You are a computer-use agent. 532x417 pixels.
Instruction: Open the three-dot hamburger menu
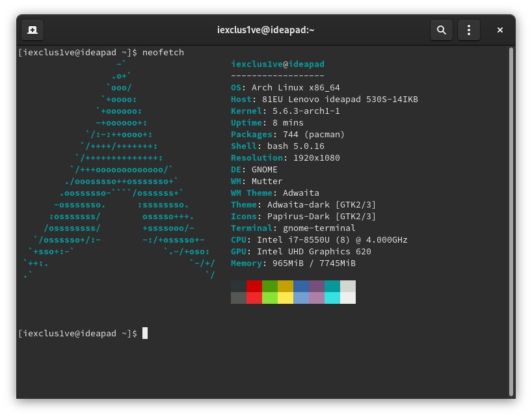468,30
